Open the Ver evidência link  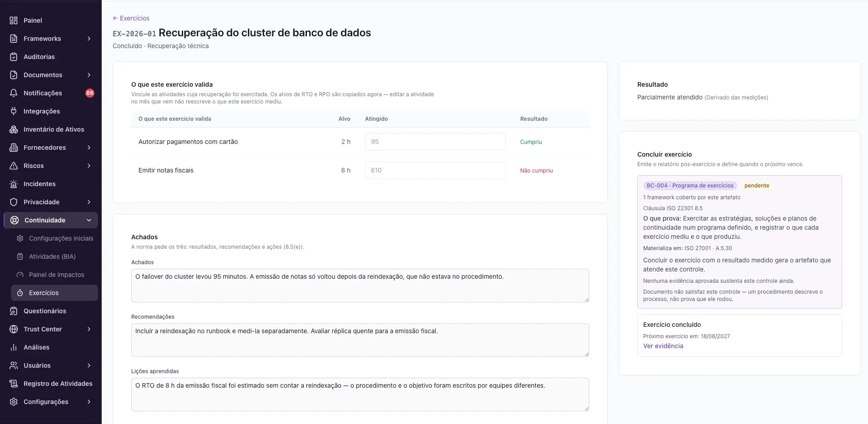click(x=663, y=346)
